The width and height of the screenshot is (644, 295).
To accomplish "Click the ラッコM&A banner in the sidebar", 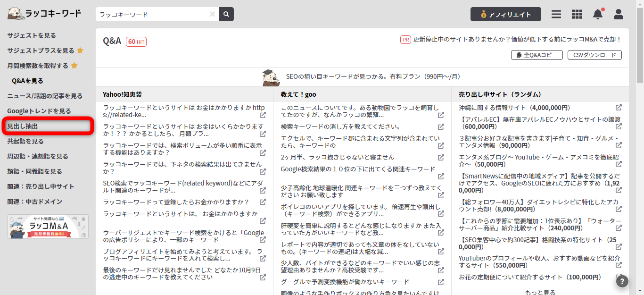I will [48, 227].
